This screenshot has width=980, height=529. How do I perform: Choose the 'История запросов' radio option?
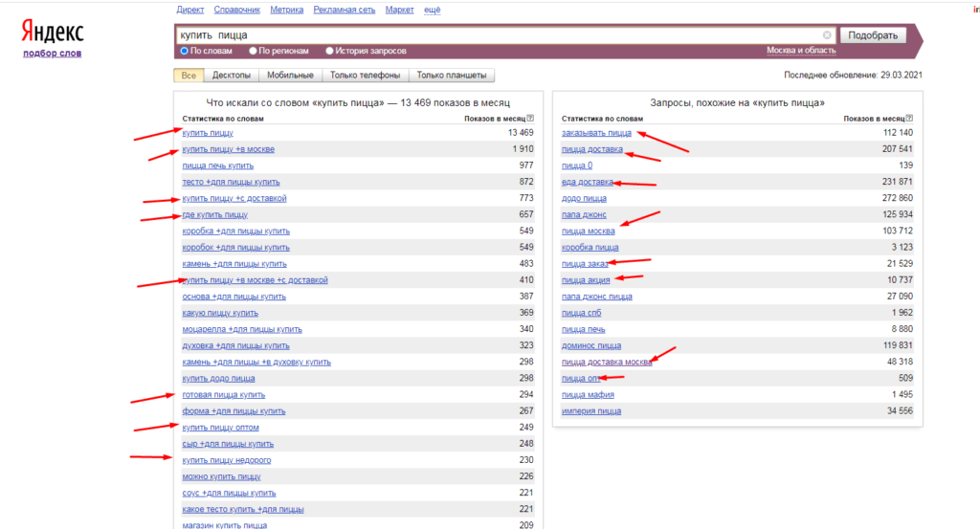point(330,51)
